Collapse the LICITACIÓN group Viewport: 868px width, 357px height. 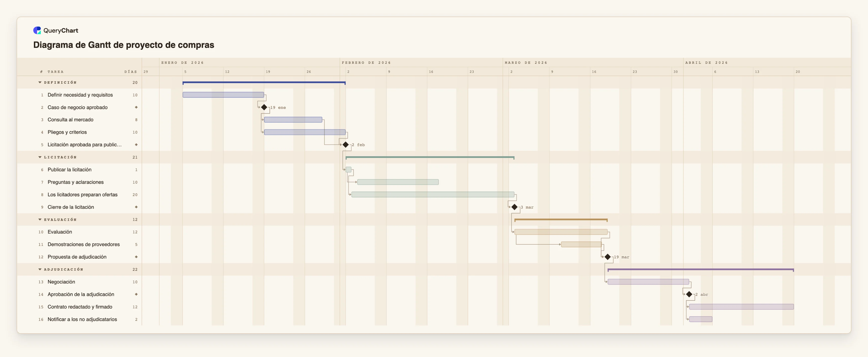[40, 157]
